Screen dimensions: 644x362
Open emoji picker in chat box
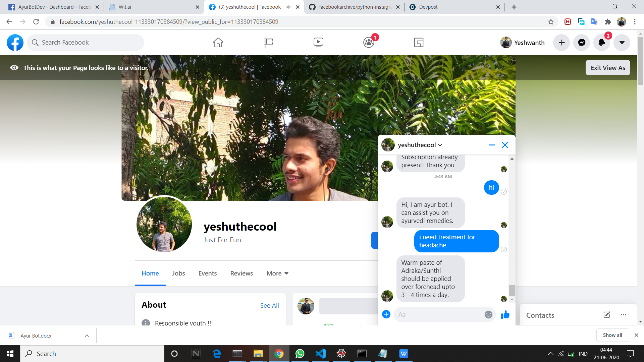click(488, 314)
